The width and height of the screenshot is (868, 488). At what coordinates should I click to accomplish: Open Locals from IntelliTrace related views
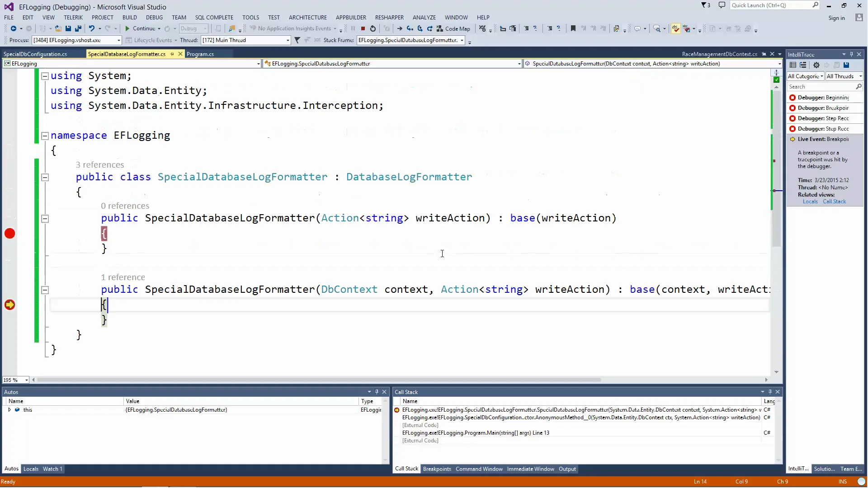click(809, 202)
